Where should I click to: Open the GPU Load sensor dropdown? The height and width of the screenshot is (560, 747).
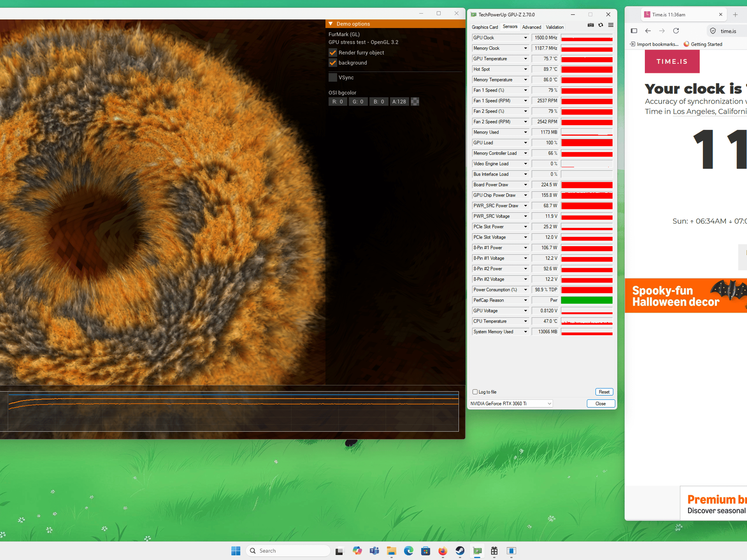(x=526, y=143)
